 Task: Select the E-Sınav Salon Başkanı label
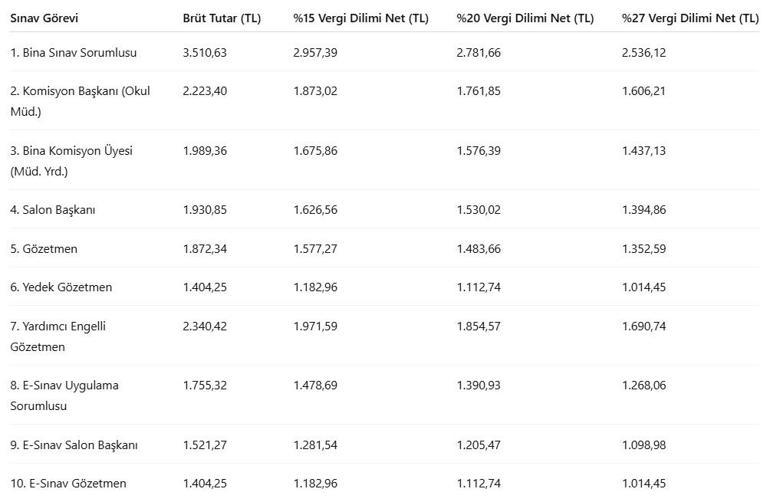[x=74, y=445]
